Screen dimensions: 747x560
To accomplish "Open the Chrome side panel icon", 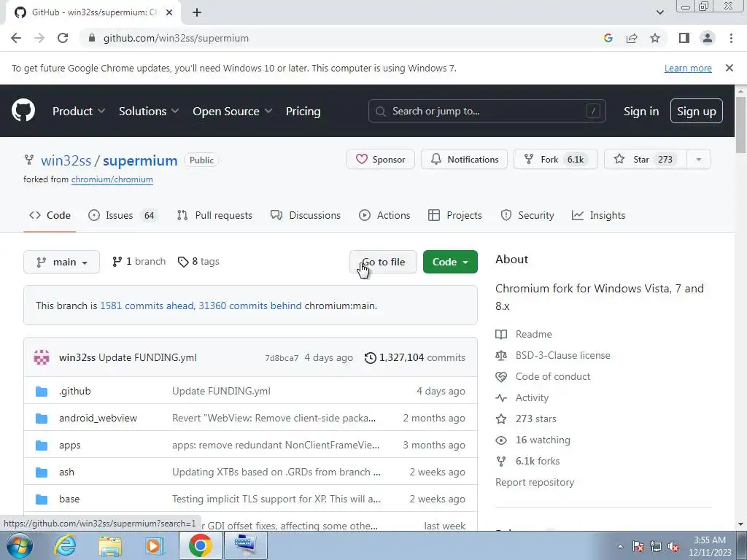I will coord(684,38).
